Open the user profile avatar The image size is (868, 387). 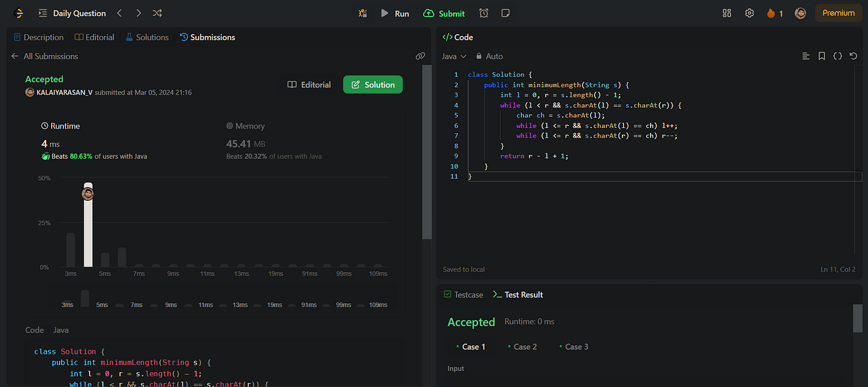(x=800, y=13)
